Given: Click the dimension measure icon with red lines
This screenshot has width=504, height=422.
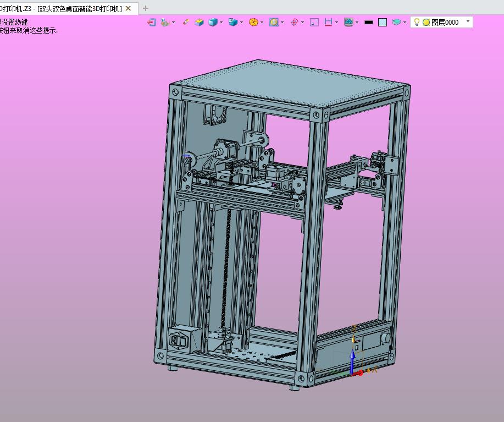Looking at the screenshot, I should pyautogui.click(x=328, y=22).
